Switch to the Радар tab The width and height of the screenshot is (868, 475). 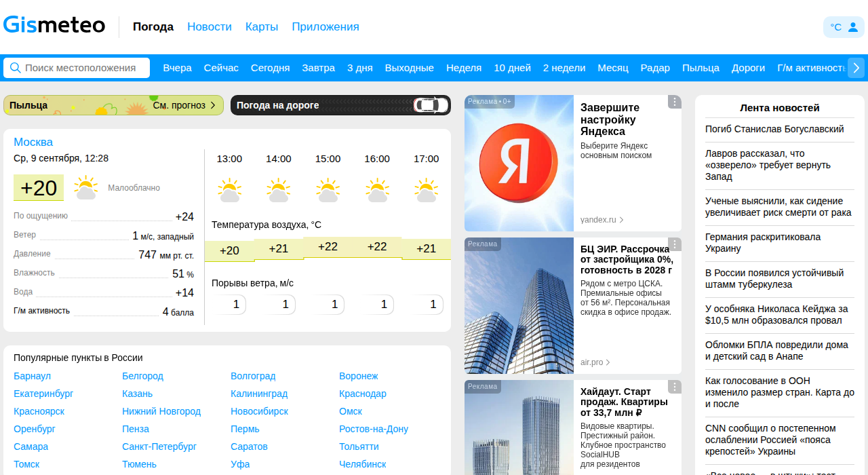pos(655,68)
